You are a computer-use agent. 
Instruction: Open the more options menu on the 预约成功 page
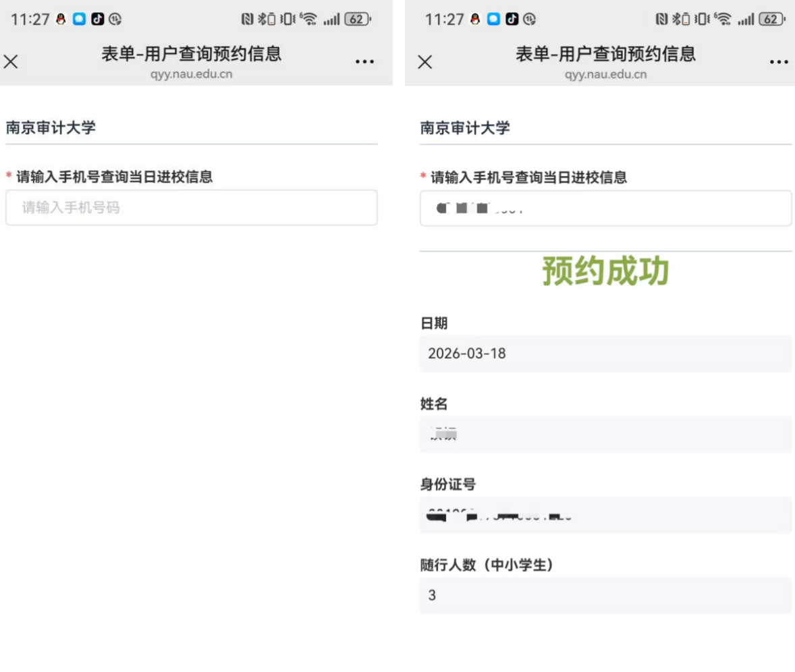click(x=778, y=62)
